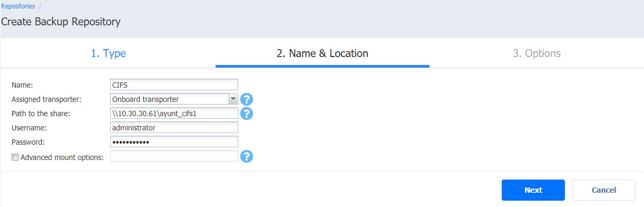The width and height of the screenshot is (644, 207).
Task: Focus the Name field containing CIFS
Action: [174, 84]
